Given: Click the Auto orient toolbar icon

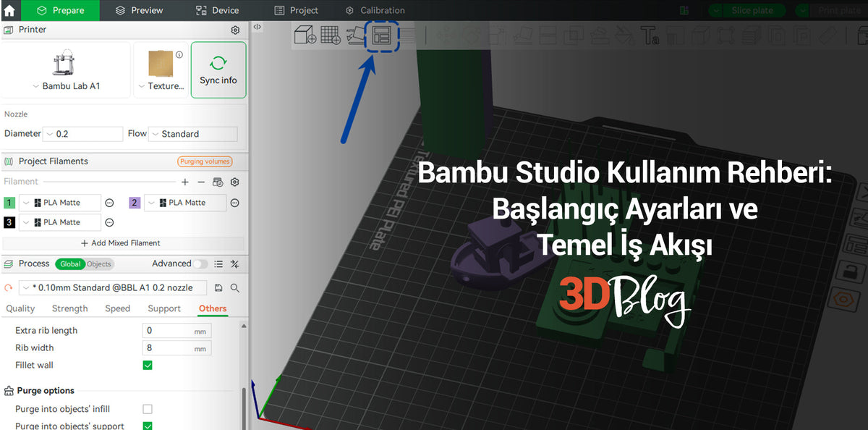Looking at the screenshot, I should click(x=356, y=35).
